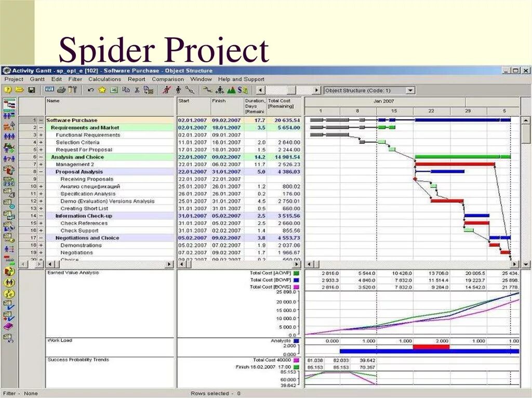Open the Gantt menu
This screenshot has width=532, height=398.
37,79
